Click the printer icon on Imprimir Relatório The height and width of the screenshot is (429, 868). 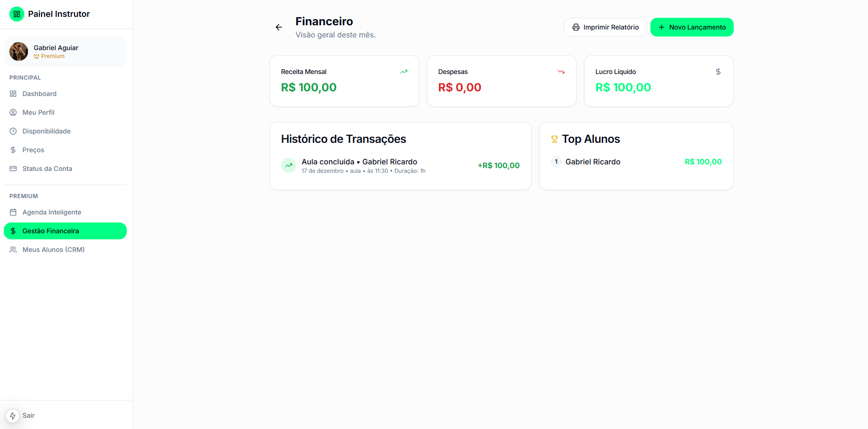pyautogui.click(x=576, y=27)
